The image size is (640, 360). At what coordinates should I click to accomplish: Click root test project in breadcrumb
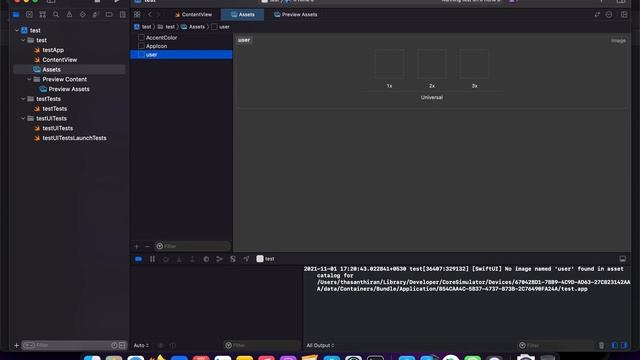pyautogui.click(x=142, y=27)
